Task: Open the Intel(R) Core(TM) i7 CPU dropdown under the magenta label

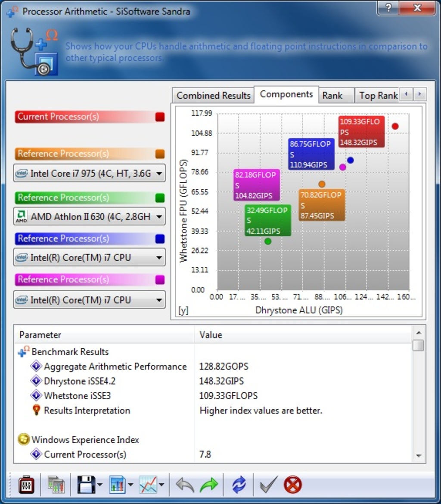Action: click(x=90, y=300)
